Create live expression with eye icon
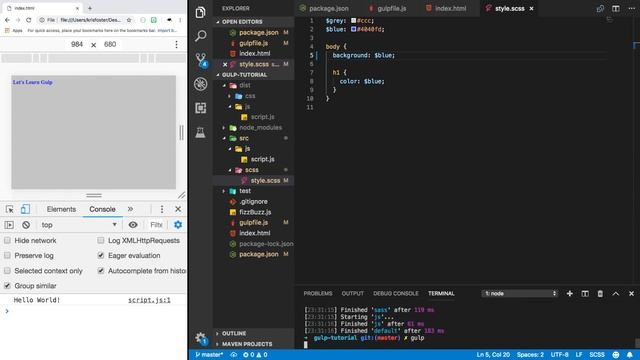 point(133,225)
